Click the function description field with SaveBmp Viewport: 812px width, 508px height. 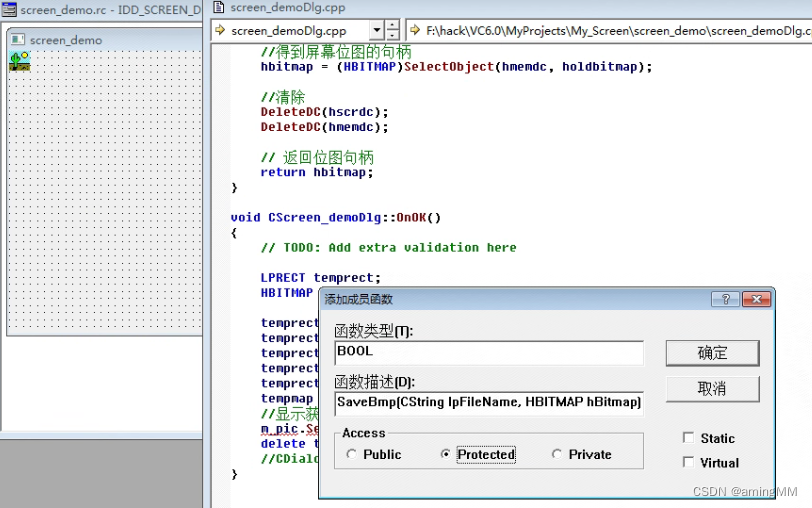tap(489, 403)
